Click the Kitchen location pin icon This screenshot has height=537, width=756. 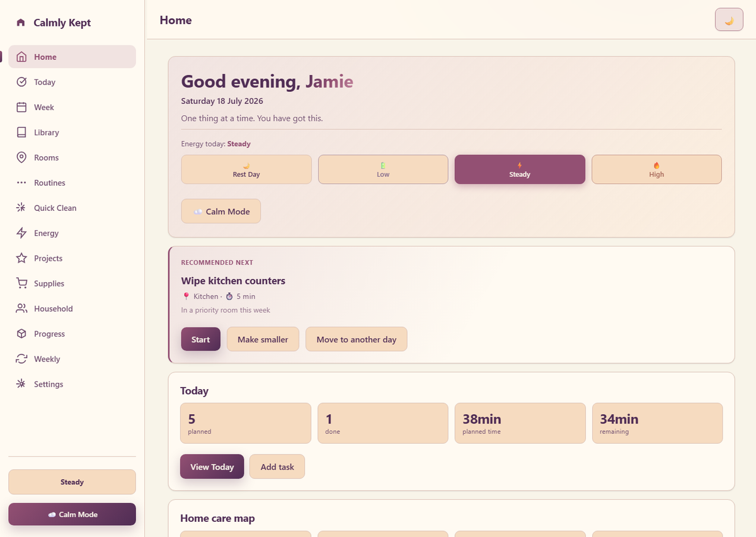tap(186, 297)
